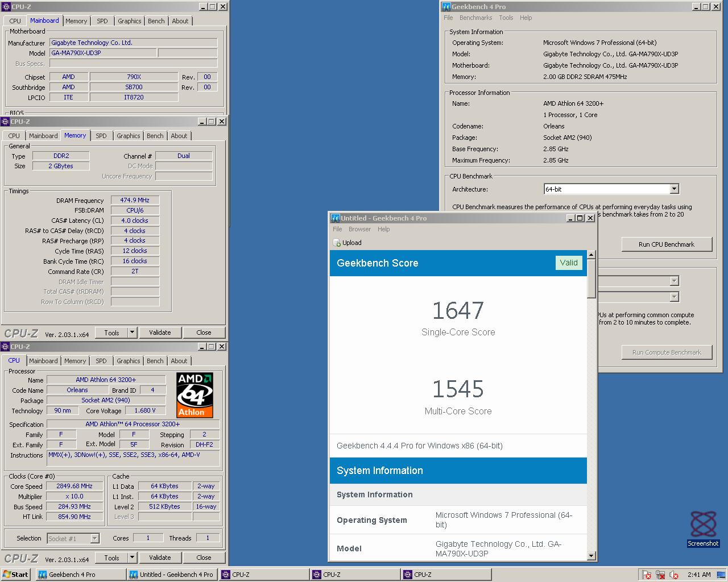Click single-core score 1647

[x=458, y=311]
